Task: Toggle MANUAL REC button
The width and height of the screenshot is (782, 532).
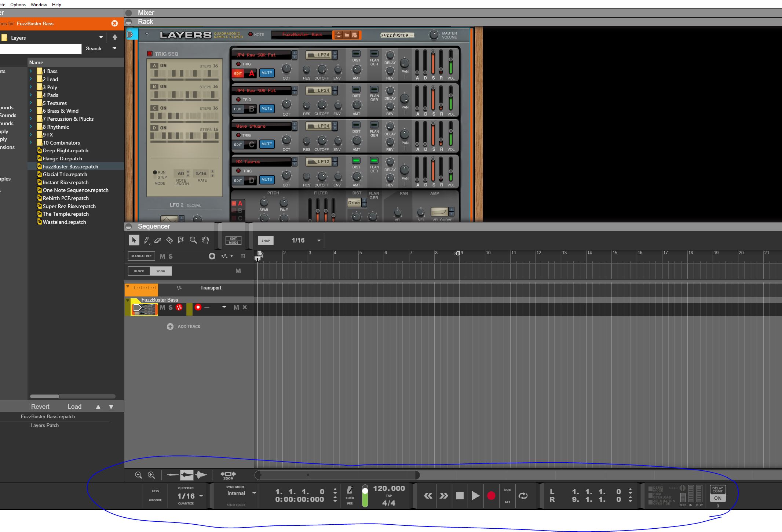Action: coord(141,256)
